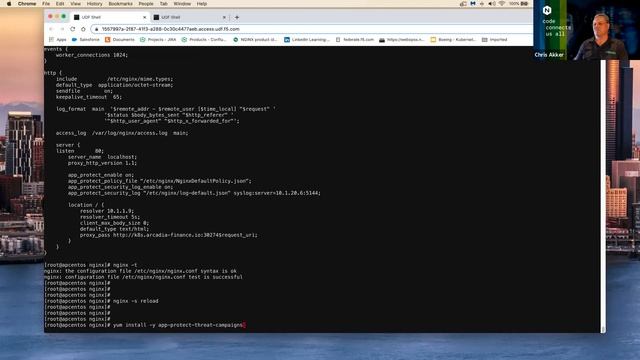Open the Documents bookmark
Viewport: 640px width, 360px height.
click(x=120, y=40)
